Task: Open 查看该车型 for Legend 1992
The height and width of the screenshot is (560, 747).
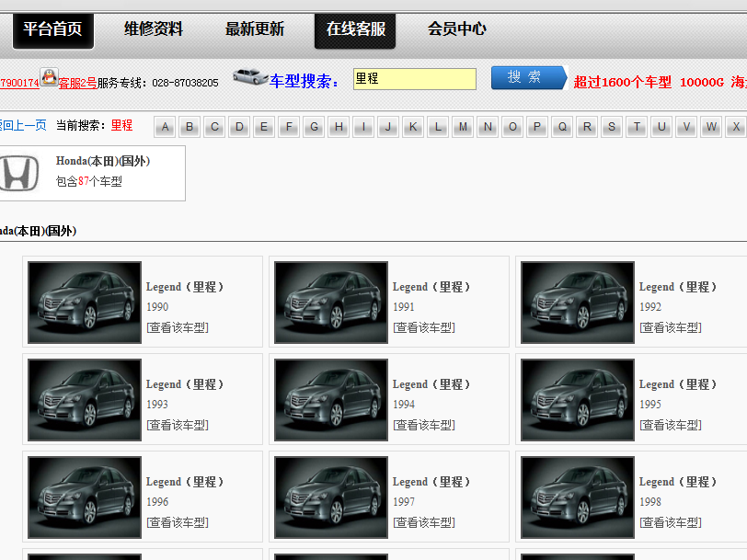Action: click(671, 327)
